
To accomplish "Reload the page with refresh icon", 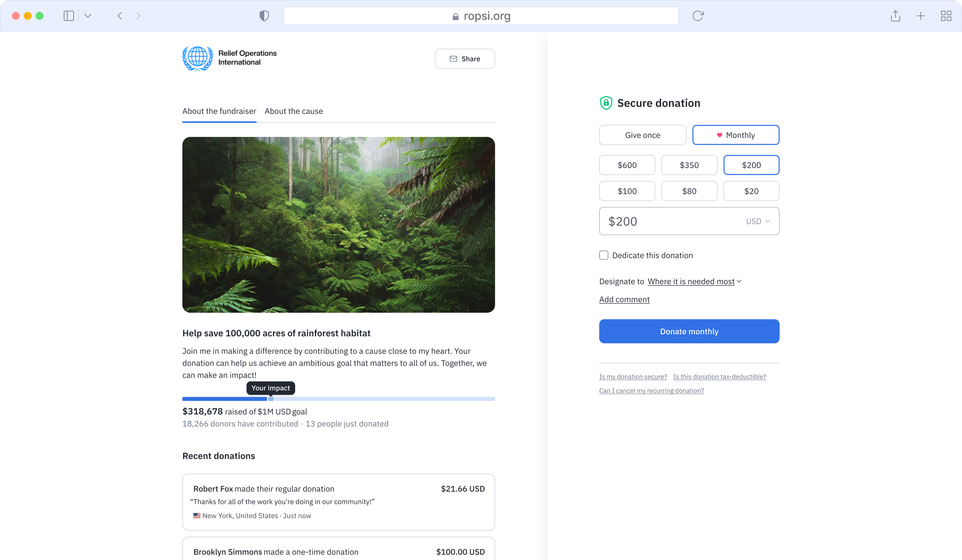I will coord(698,16).
